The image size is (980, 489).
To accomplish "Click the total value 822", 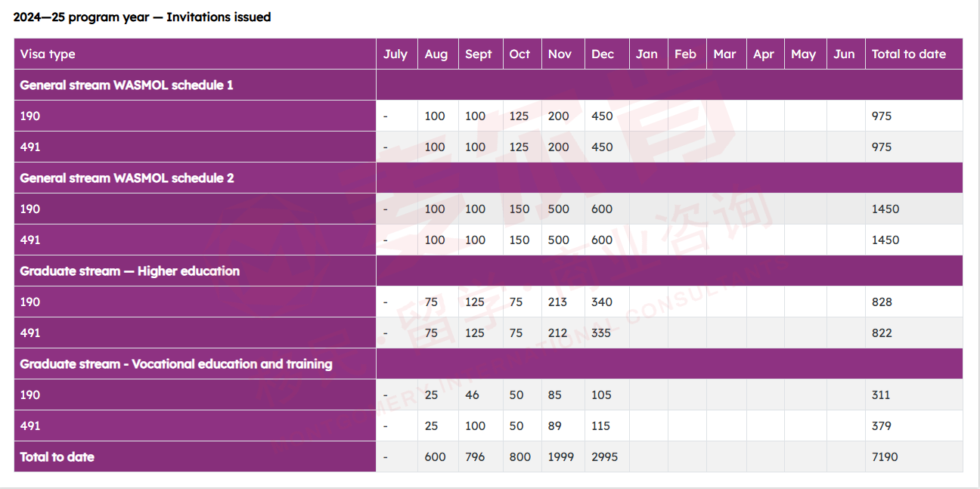I will (x=882, y=333).
